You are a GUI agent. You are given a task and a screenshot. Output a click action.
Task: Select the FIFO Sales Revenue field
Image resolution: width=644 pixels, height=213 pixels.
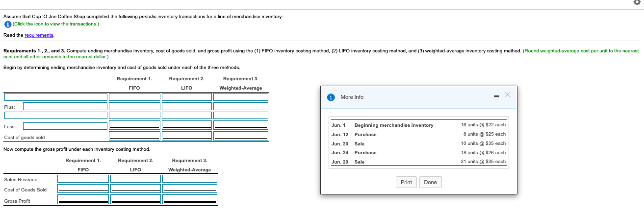83,179
